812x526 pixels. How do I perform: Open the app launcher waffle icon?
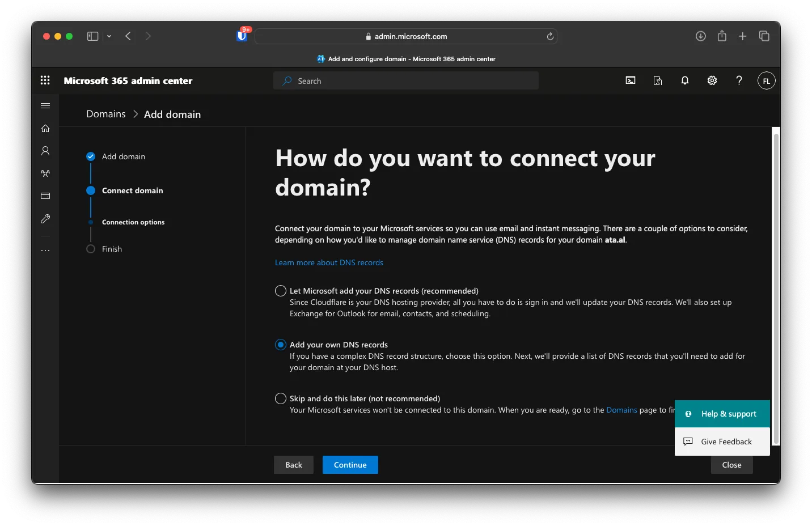point(45,80)
